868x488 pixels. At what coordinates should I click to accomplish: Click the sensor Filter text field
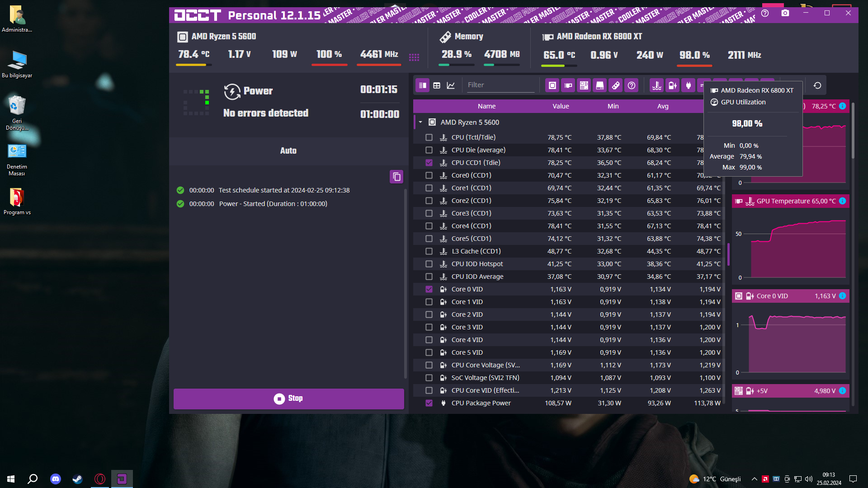(x=500, y=85)
